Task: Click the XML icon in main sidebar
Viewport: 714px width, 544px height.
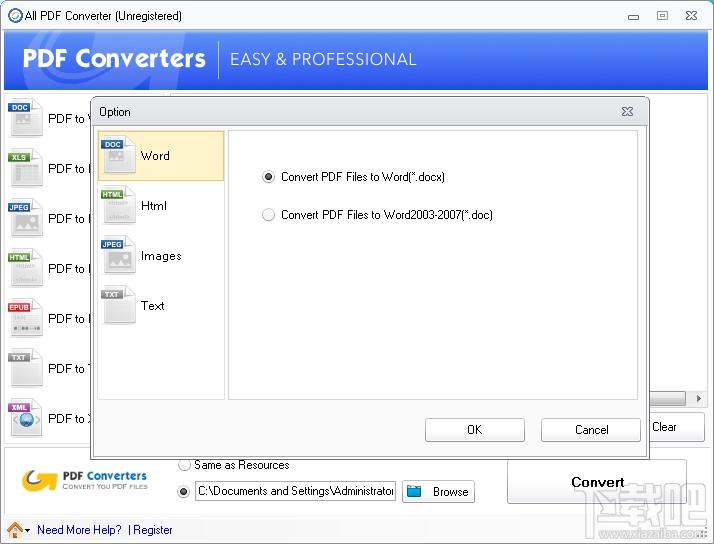Action: pyautogui.click(x=25, y=418)
